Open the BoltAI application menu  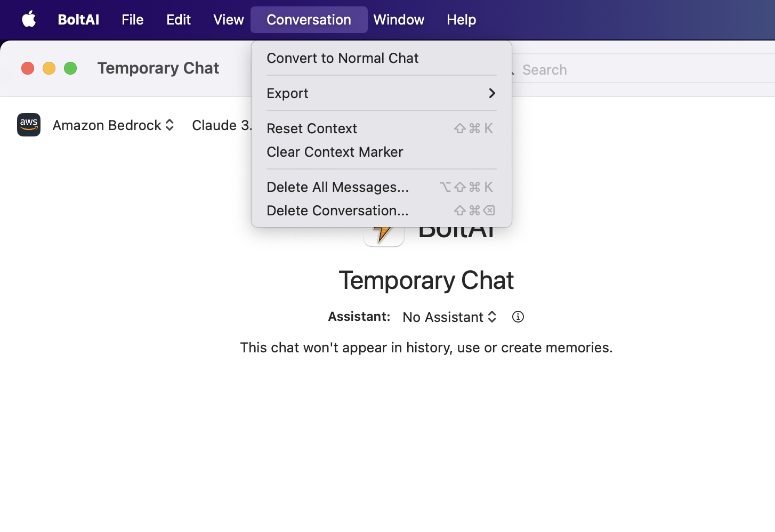pos(78,20)
